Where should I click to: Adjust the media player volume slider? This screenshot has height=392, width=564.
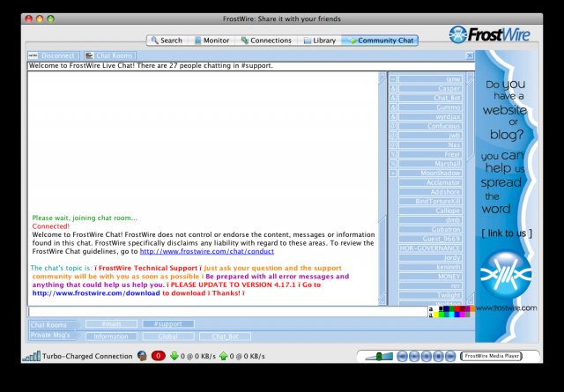[378, 356]
